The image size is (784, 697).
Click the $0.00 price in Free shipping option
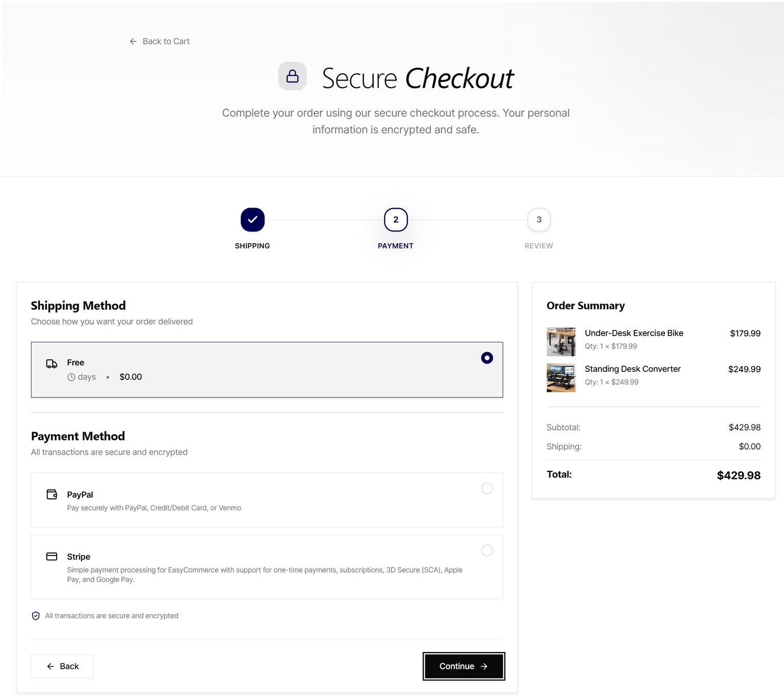pyautogui.click(x=131, y=377)
